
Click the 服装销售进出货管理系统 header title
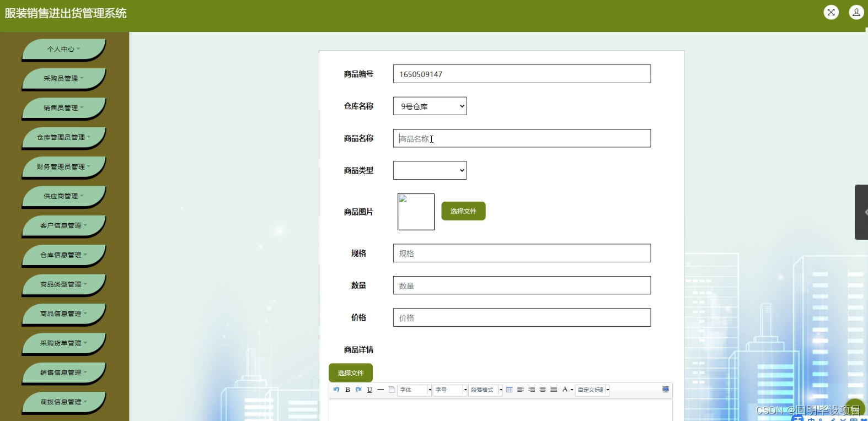tap(66, 13)
